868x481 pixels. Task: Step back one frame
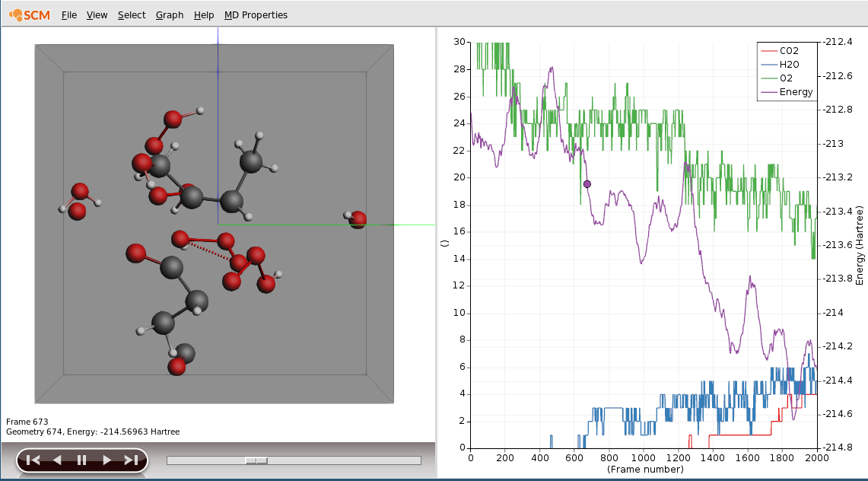[57, 460]
